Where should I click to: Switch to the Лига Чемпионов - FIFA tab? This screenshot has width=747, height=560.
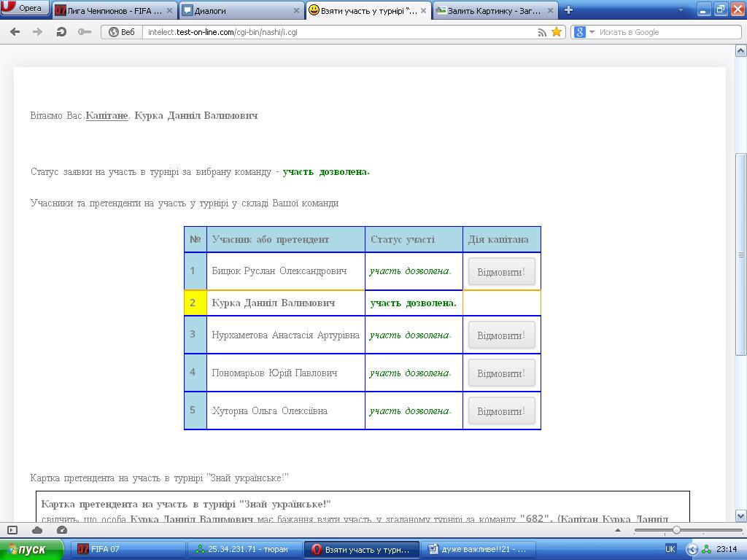[113, 10]
